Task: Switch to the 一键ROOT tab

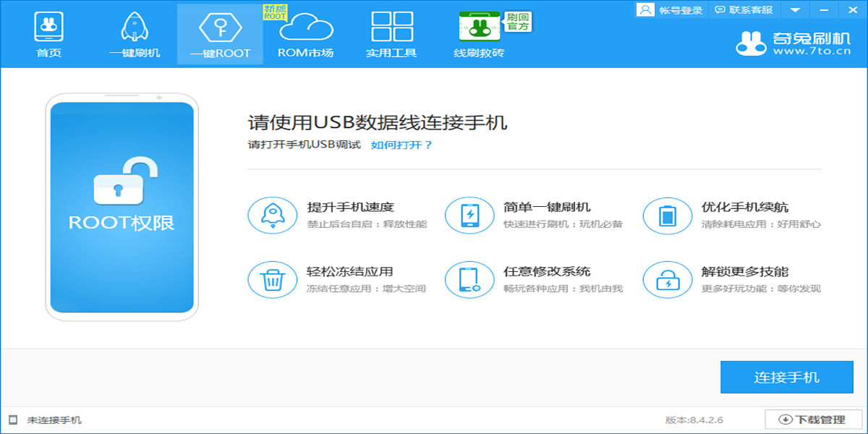Action: (220, 33)
